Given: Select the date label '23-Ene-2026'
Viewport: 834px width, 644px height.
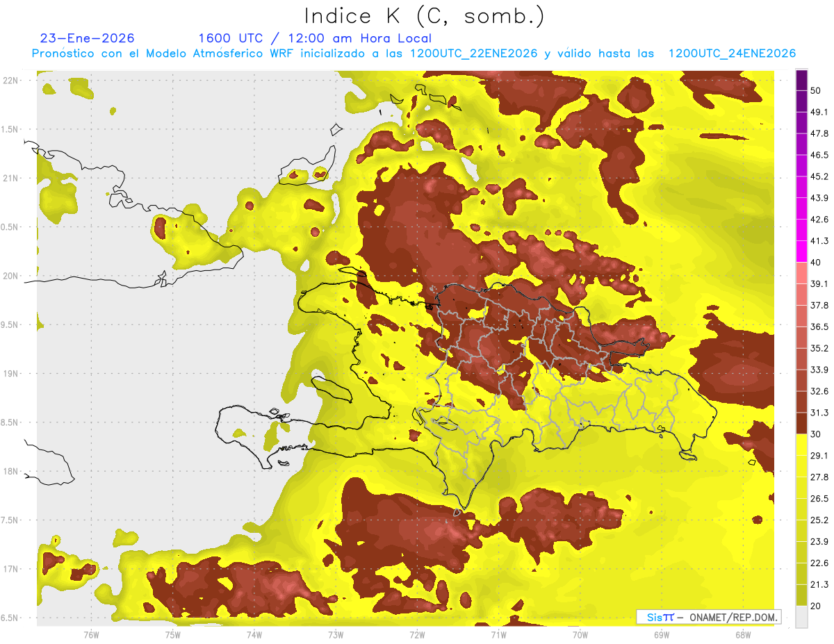Looking at the screenshot, I should coord(88,38).
